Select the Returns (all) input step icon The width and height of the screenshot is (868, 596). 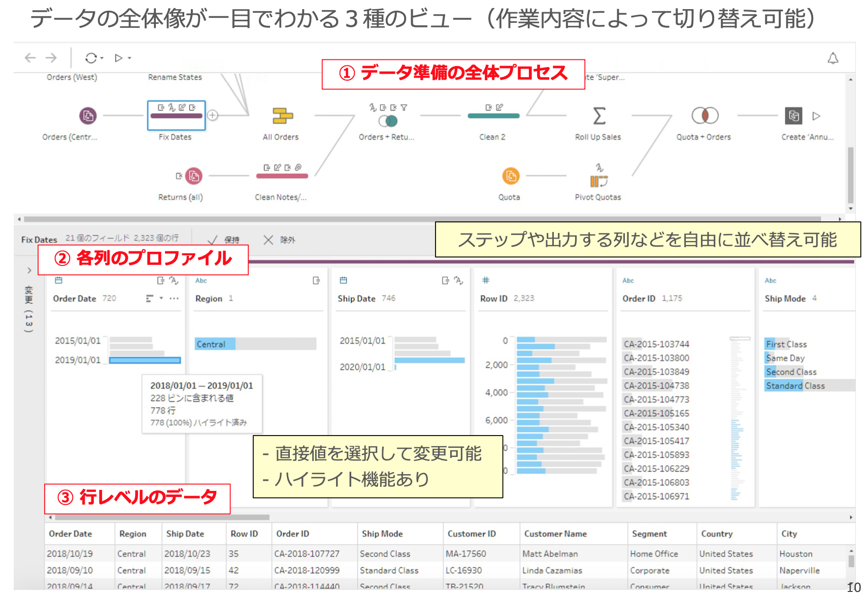point(193,176)
